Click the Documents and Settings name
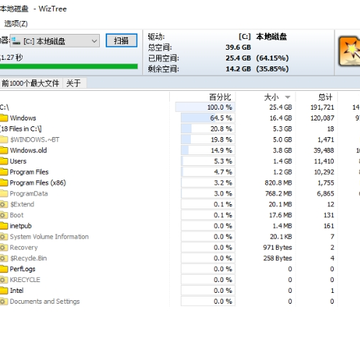 [x=45, y=301]
